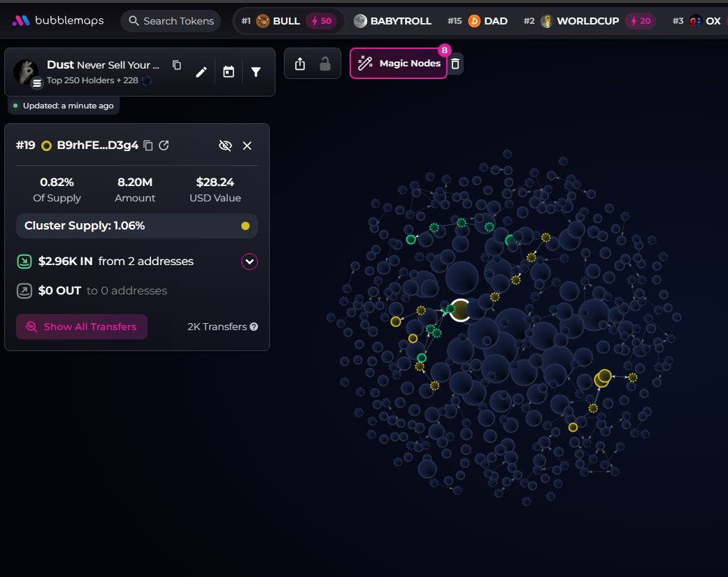
Task: Click the yellow Cluster Supply dot
Action: (245, 226)
